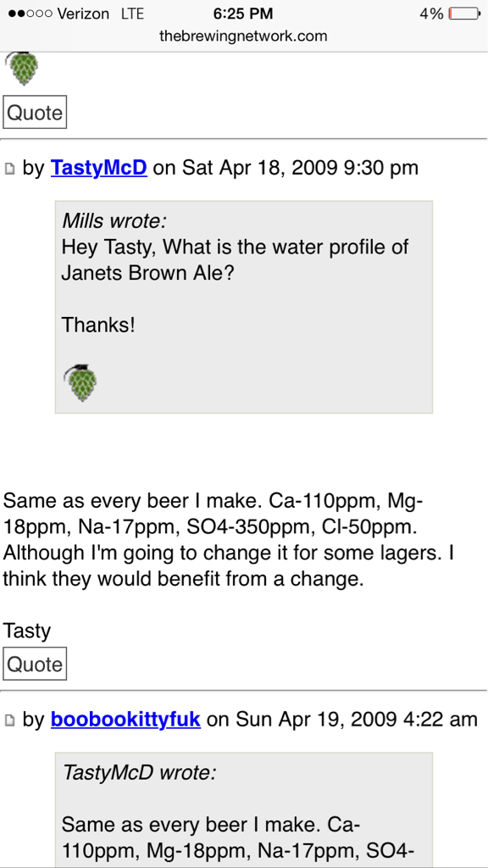Tap the water profile paragraph with Ca-110ppm
Viewport: 488px width, 868px height.
point(228,541)
